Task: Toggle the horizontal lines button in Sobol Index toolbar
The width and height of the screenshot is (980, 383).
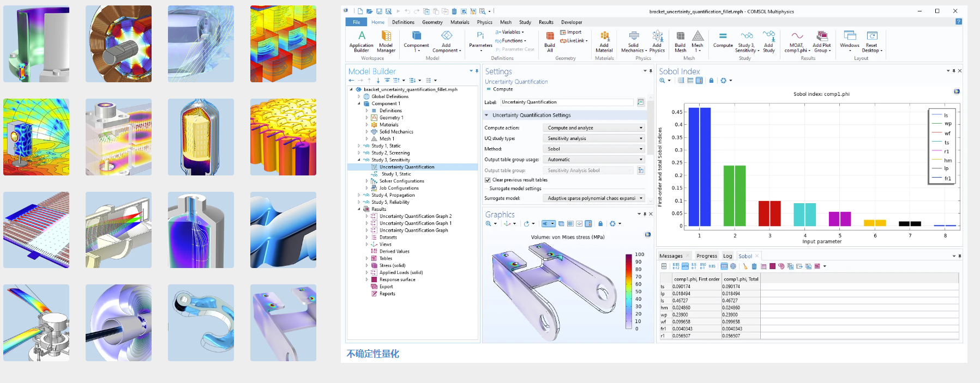Action: (690, 81)
